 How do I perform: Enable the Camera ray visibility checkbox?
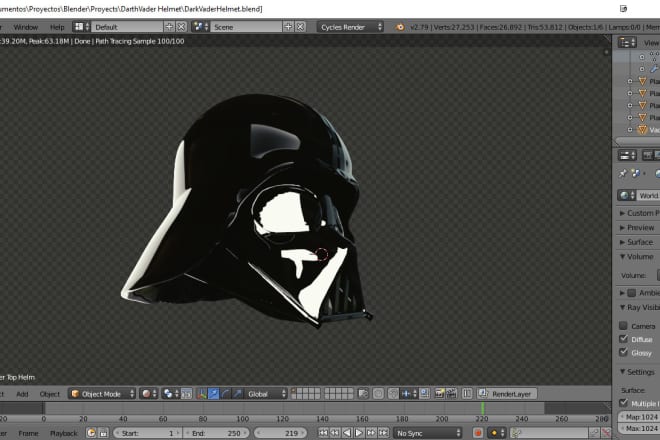(623, 325)
